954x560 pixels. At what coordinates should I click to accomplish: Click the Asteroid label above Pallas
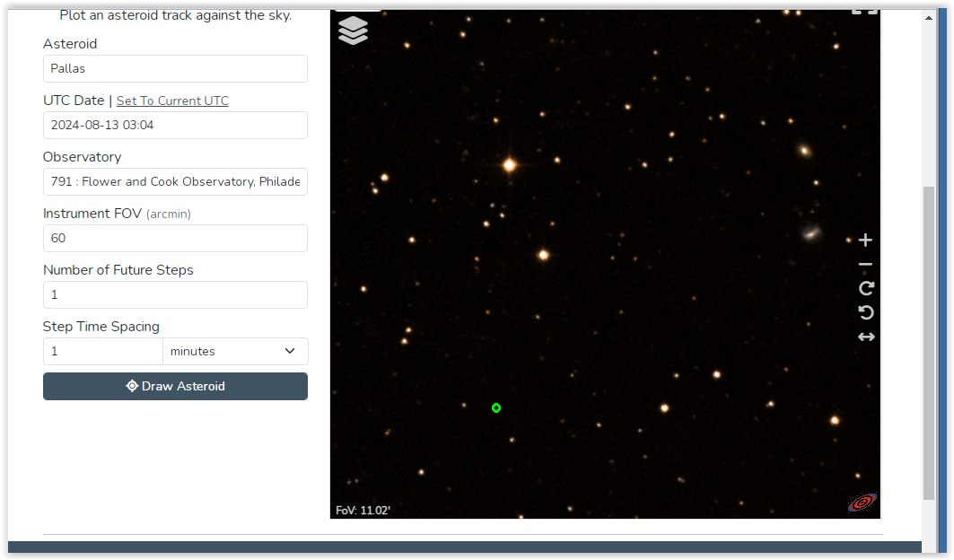(x=70, y=44)
